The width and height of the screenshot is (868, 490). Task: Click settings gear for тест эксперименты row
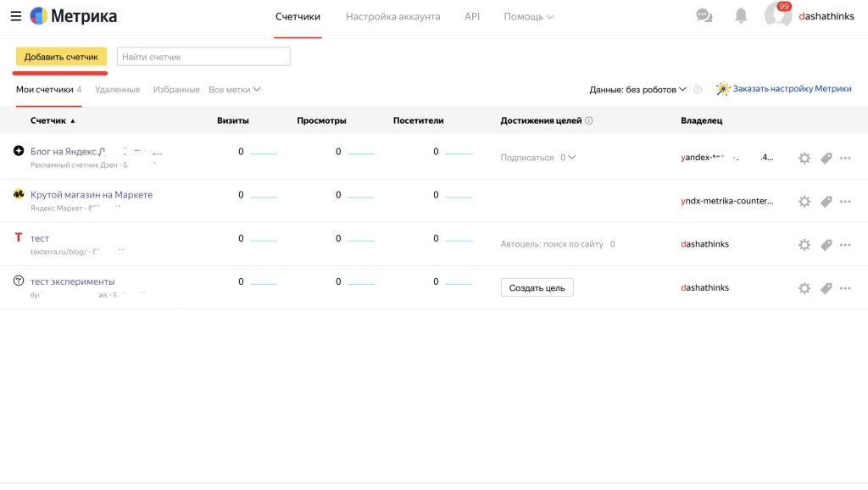(804, 288)
